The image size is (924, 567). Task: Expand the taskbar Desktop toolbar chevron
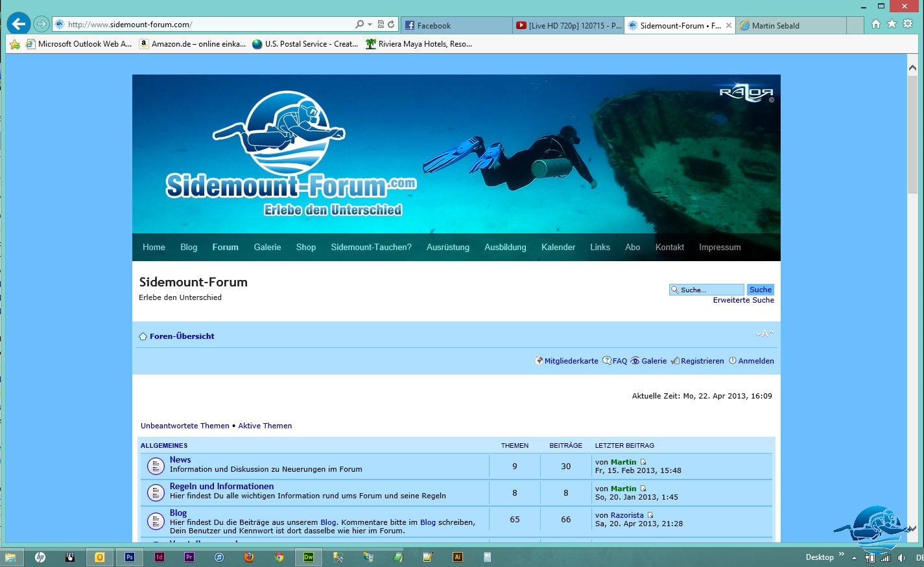(x=842, y=554)
